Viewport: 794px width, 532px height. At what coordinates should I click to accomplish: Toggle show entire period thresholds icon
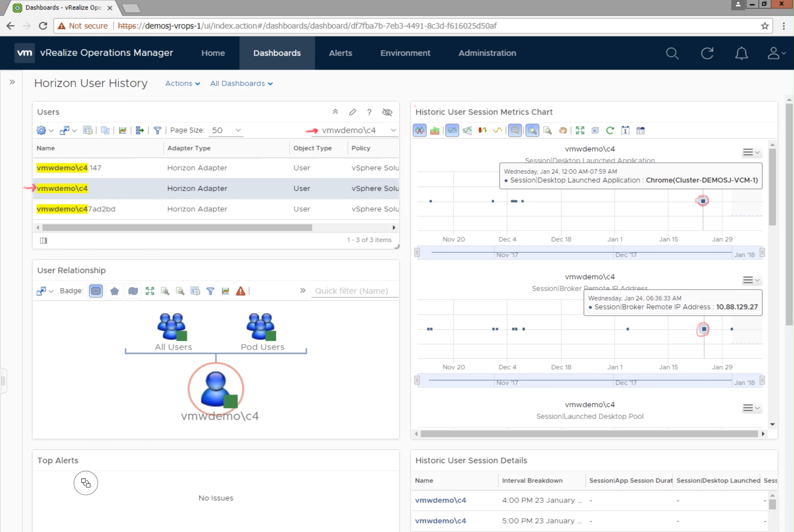point(467,131)
